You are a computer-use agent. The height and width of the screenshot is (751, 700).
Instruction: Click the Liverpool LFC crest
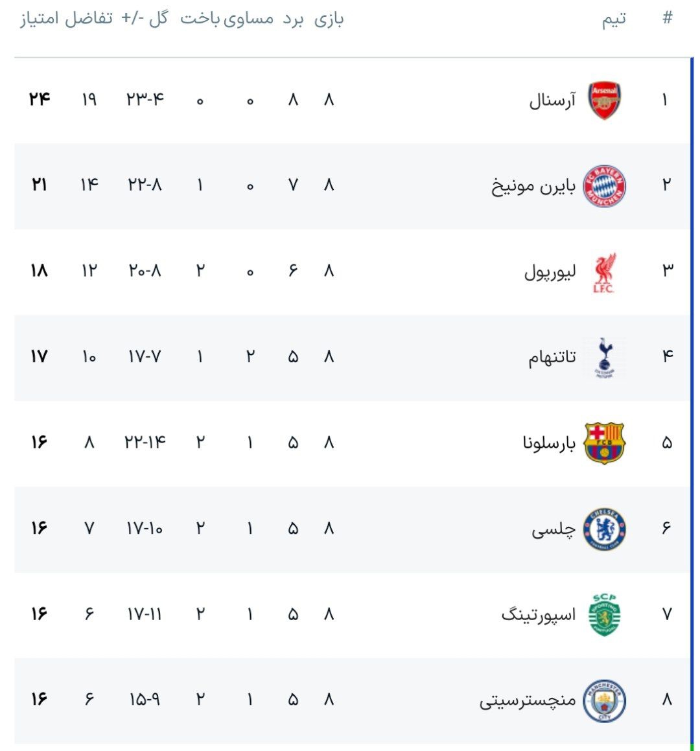tap(604, 272)
